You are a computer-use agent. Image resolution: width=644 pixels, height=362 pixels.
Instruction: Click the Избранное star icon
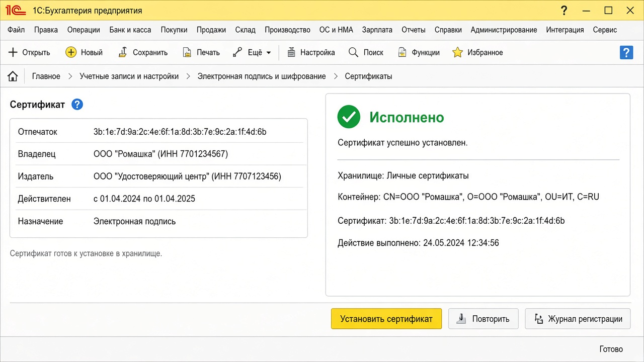coord(457,52)
